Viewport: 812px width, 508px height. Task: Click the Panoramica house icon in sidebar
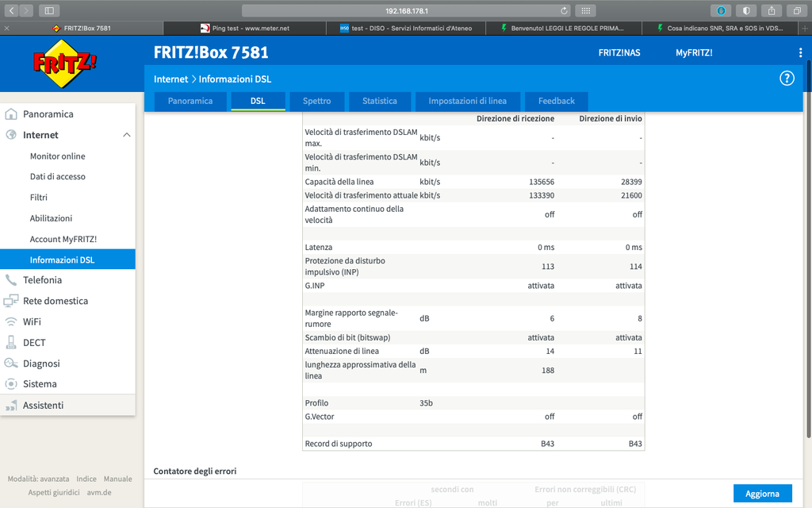pyautogui.click(x=11, y=114)
